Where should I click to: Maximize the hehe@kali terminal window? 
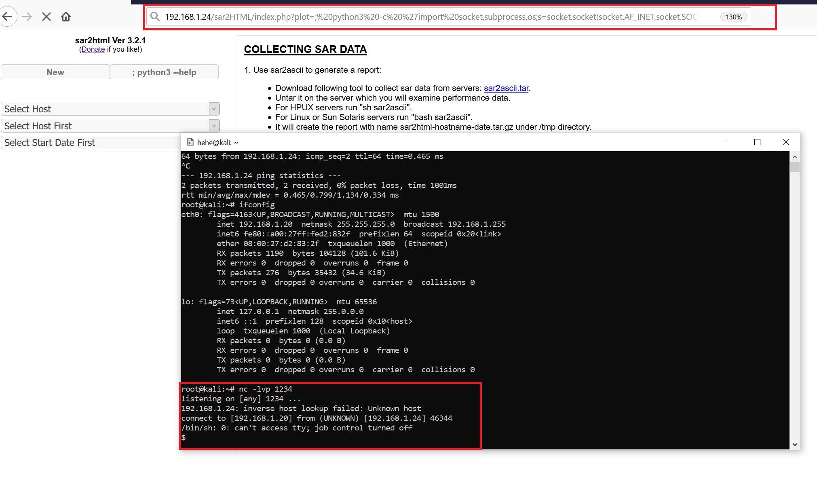click(x=757, y=142)
